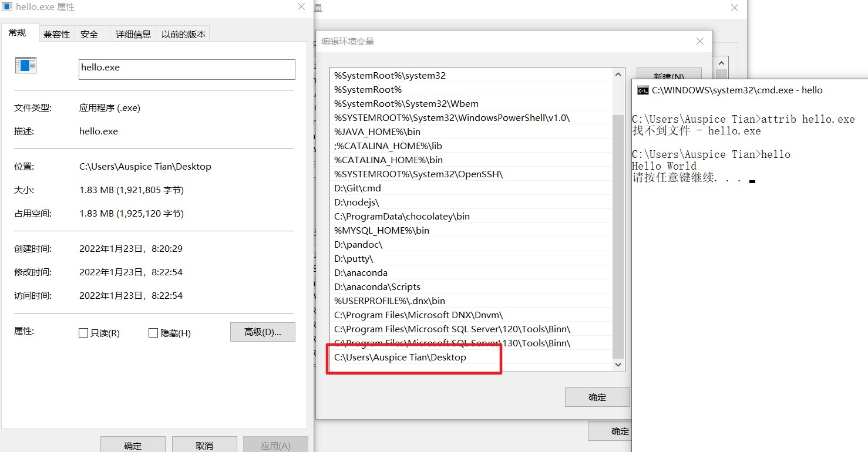Select the D:\anaconda\Scripts entry
Viewport: 868px width, 452px height.
[x=470, y=286]
